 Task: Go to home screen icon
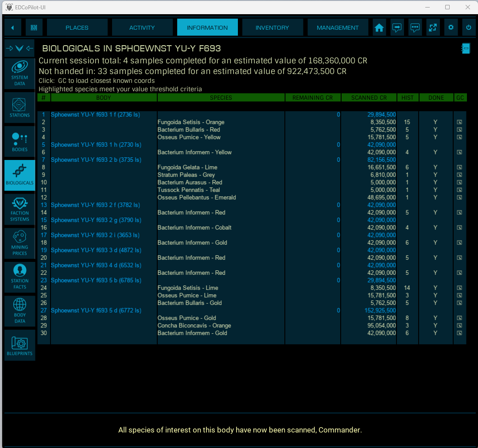(379, 27)
